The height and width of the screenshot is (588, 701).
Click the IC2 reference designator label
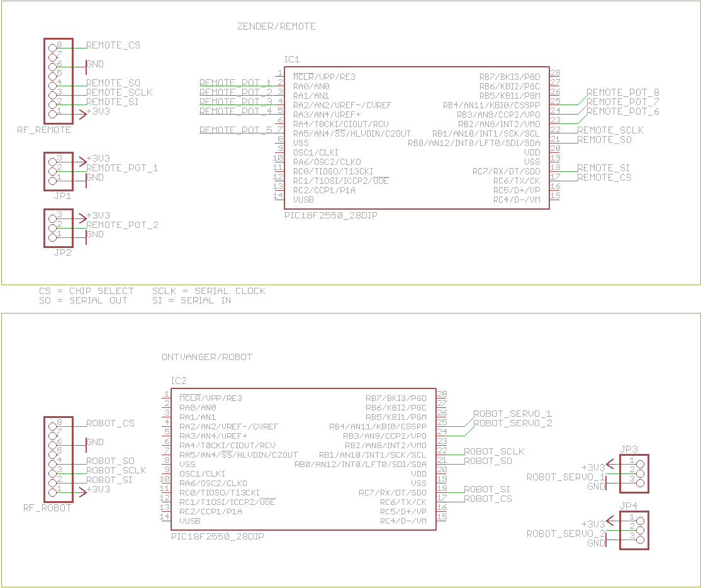(x=179, y=381)
